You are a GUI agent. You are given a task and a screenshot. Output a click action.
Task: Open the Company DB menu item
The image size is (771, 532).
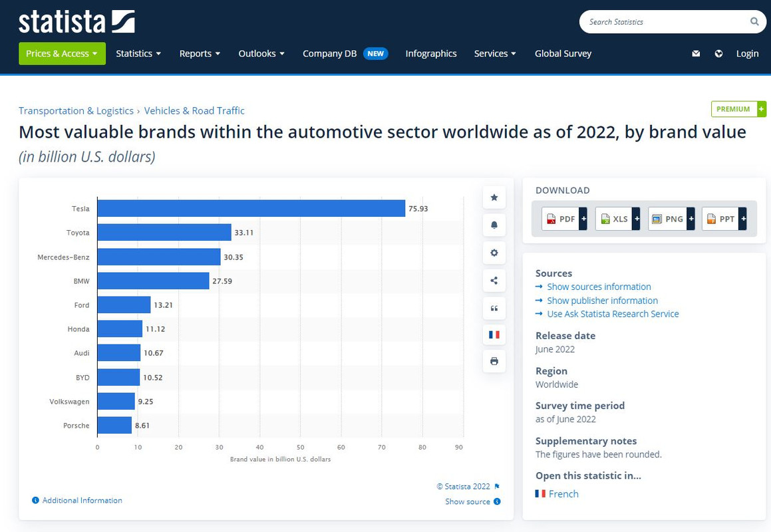329,54
